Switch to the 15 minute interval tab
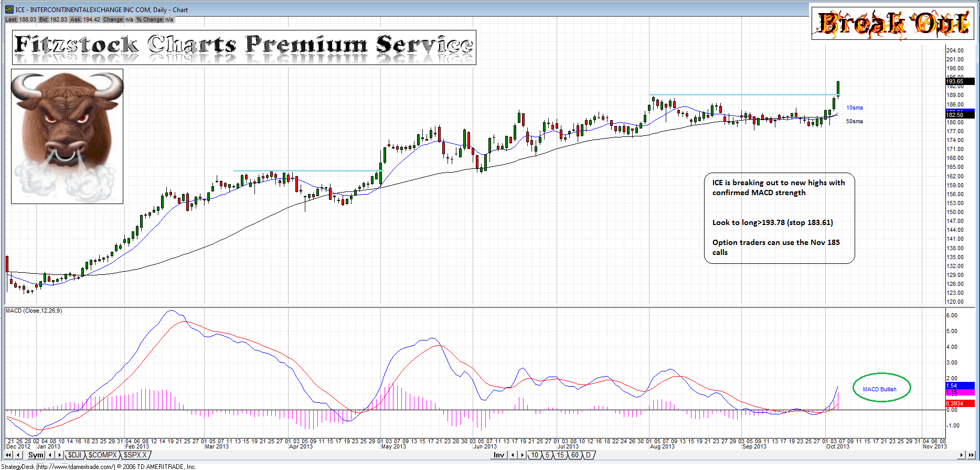Viewport: 980px width, 470px height. [560, 455]
